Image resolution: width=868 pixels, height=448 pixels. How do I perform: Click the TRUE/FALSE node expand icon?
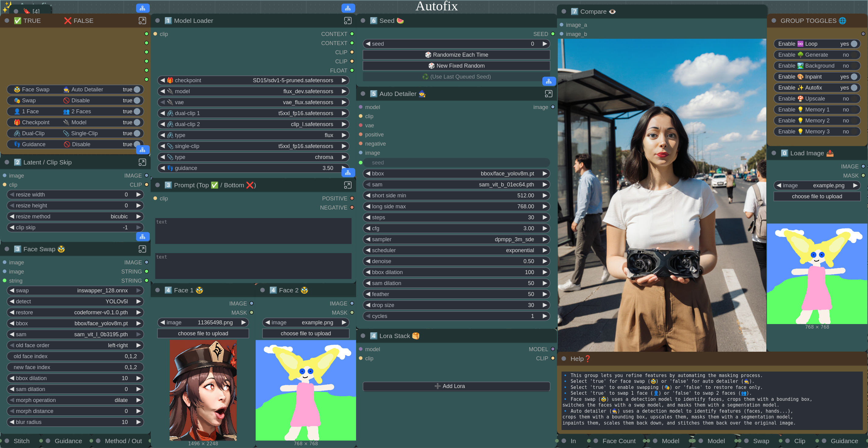point(142,21)
